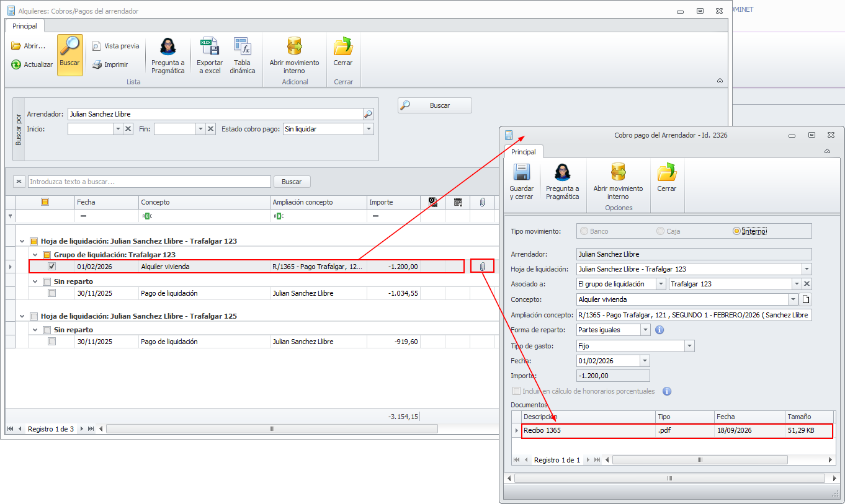Switch to the Principal tab in the main window
845x504 pixels.
pyautogui.click(x=25, y=26)
